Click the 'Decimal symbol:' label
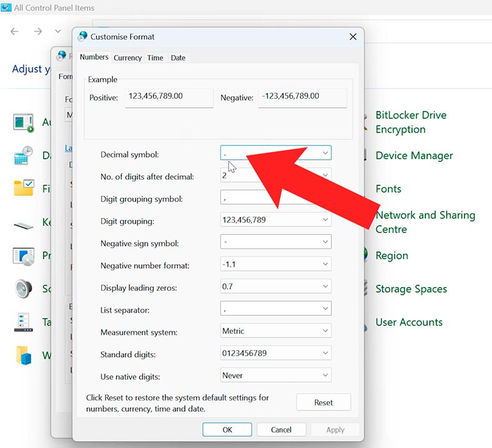This screenshot has height=448, width=492. pos(130,155)
